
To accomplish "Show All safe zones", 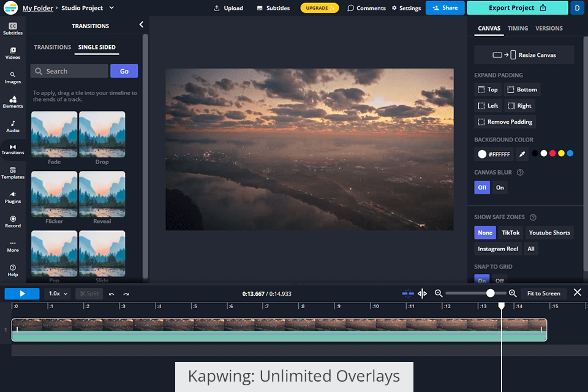I will pyautogui.click(x=531, y=249).
